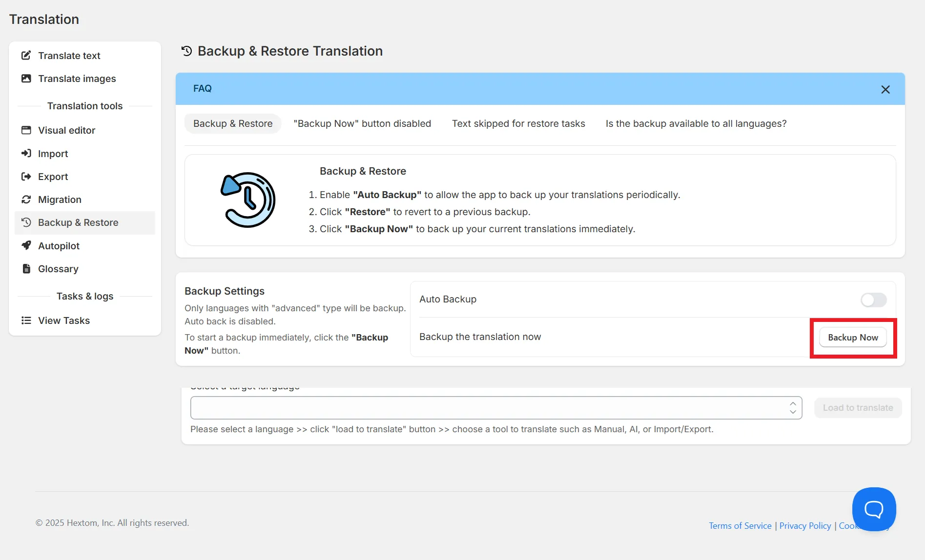925x560 pixels.
Task: Select Backup & Restore in the sidebar
Action: (x=85, y=222)
